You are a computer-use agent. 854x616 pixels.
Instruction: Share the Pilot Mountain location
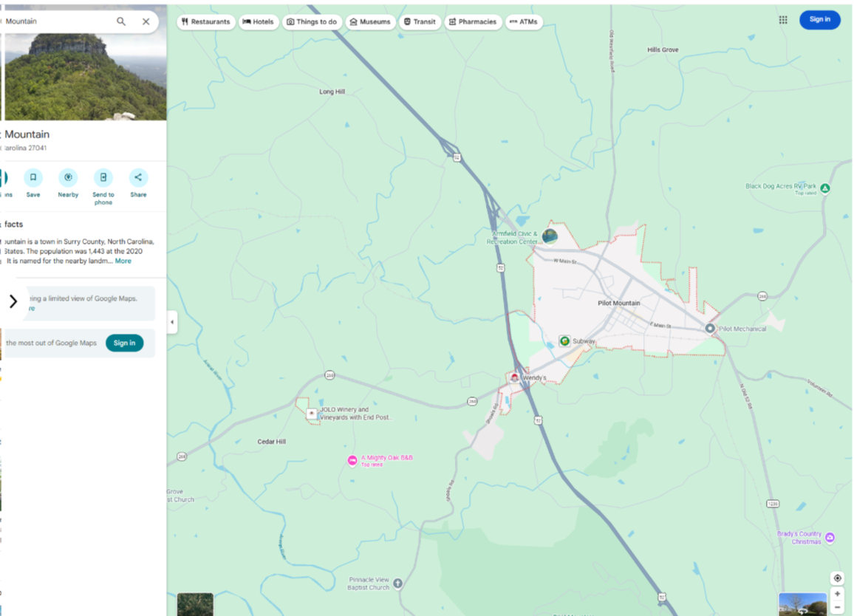(138, 178)
